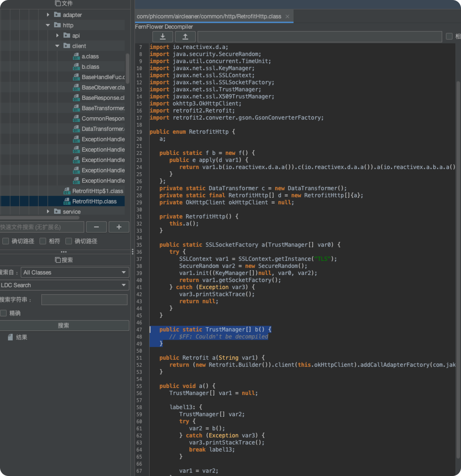Enable the 精确 exact search checkbox

click(4, 313)
